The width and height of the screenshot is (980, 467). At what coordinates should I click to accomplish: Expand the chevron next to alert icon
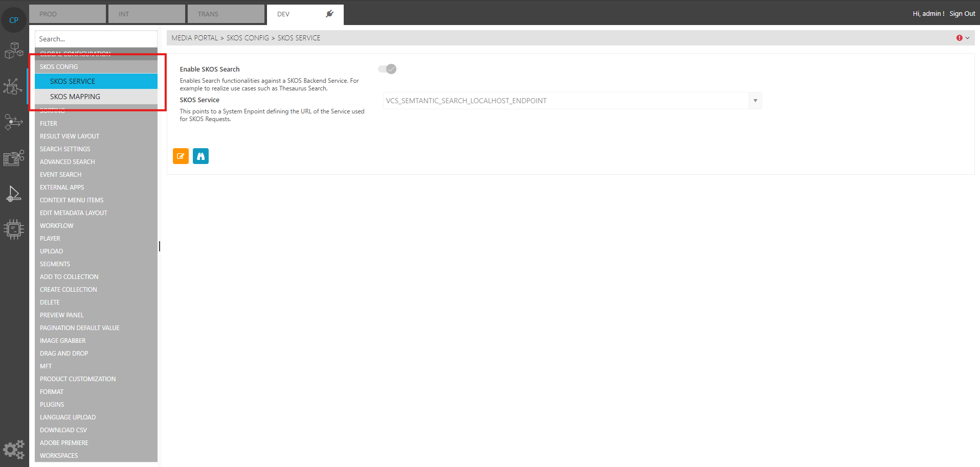click(x=967, y=38)
